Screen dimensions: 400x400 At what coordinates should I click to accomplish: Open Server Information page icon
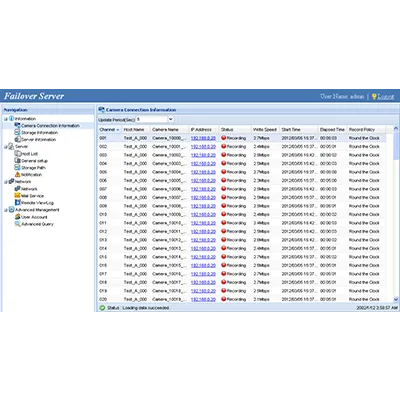(17, 140)
